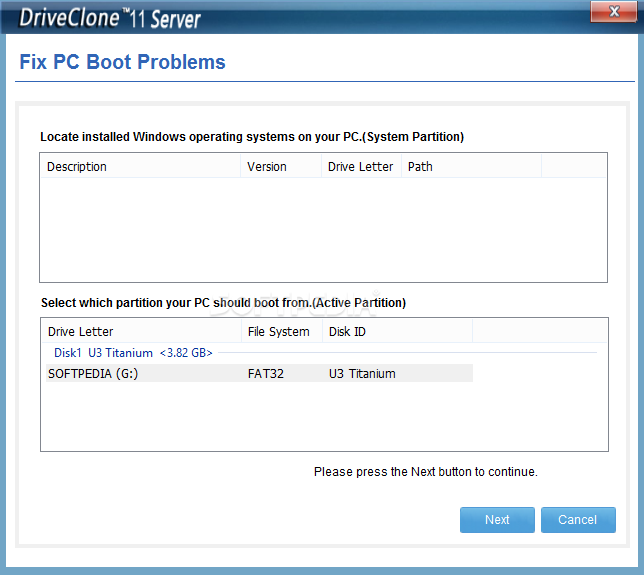The image size is (644, 575).
Task: Click the Drive Letter header in active partition list
Action: point(141,331)
